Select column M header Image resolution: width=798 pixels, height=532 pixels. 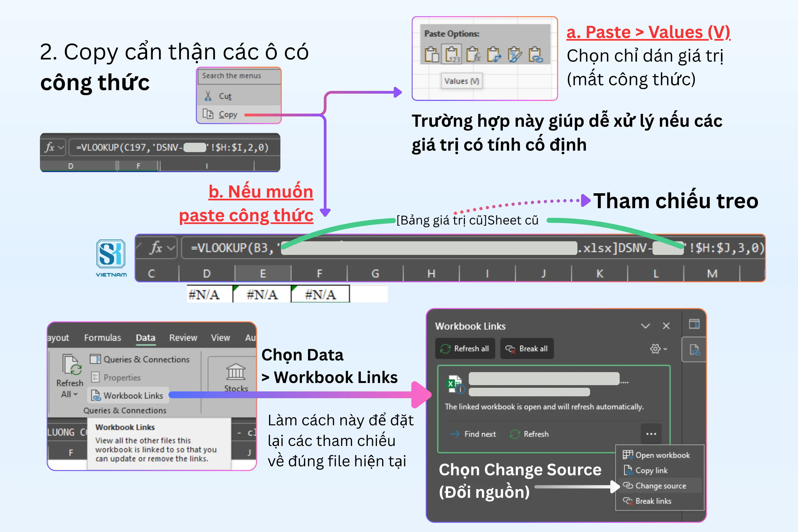712,274
